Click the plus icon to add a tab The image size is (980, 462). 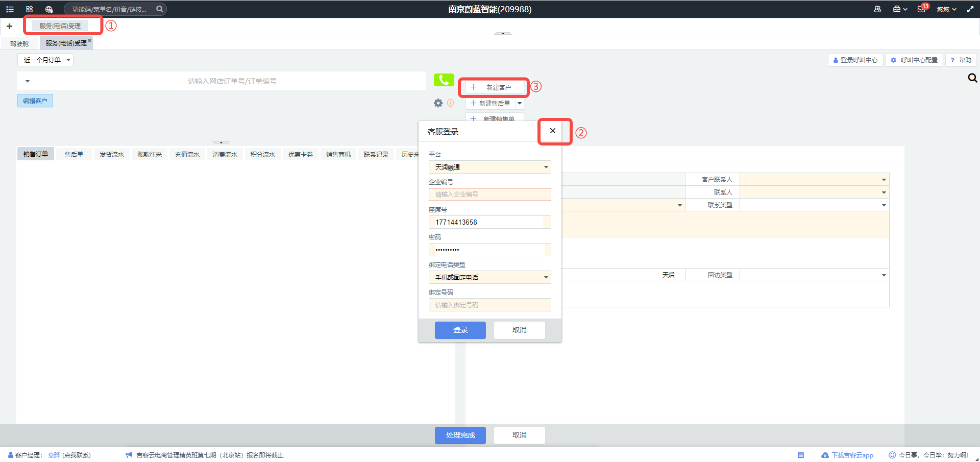click(9, 26)
